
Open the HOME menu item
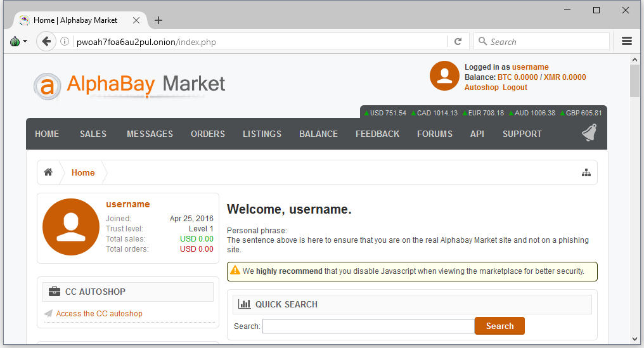click(47, 134)
